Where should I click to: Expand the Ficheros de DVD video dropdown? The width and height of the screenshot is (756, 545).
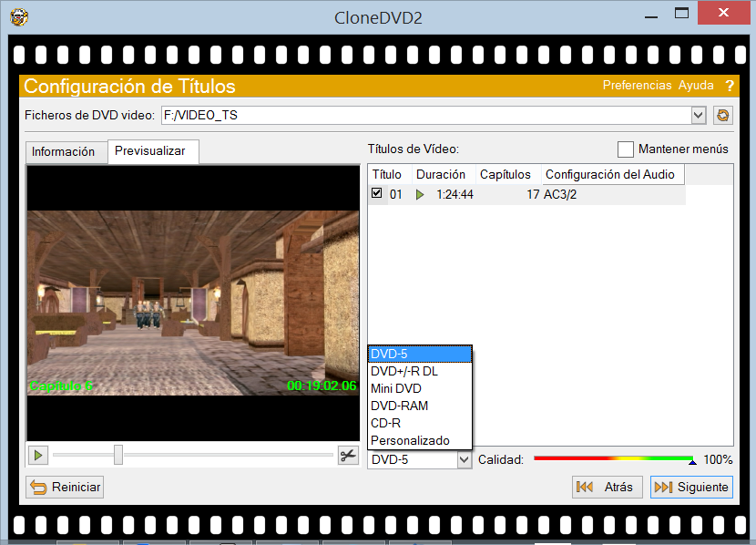(698, 115)
